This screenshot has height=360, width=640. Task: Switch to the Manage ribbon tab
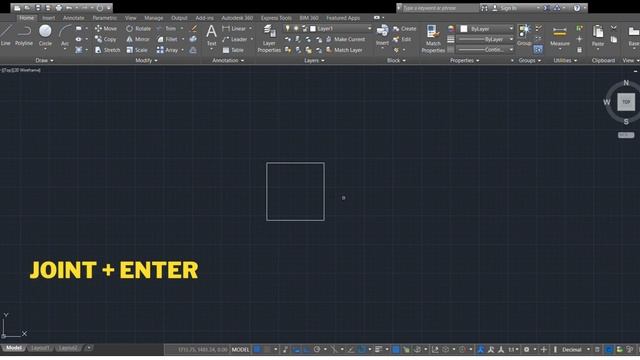coord(153,18)
